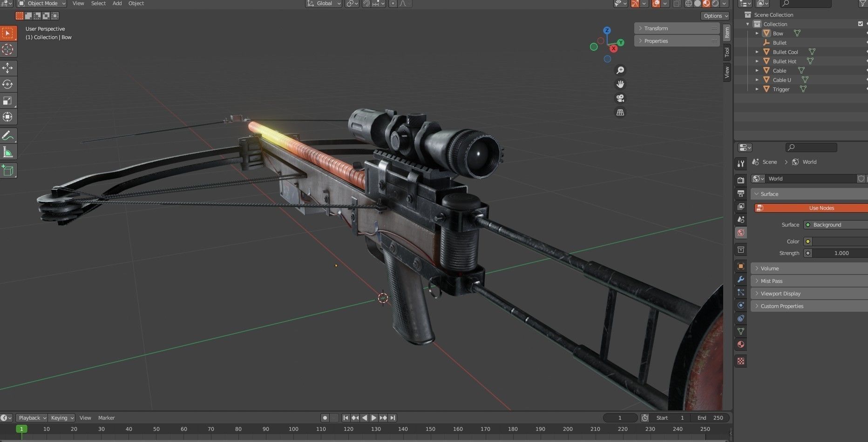The width and height of the screenshot is (868, 442).
Task: Open Object properties orange square tab
Action: pos(741,266)
